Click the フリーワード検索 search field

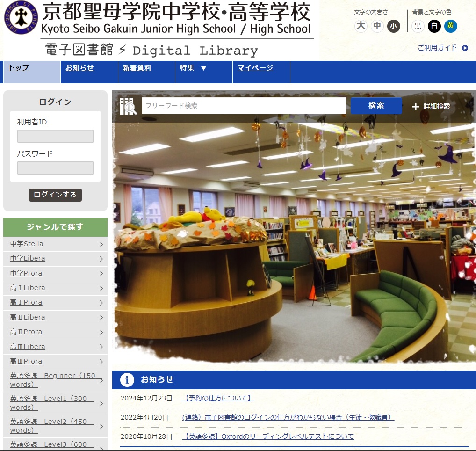(x=244, y=106)
